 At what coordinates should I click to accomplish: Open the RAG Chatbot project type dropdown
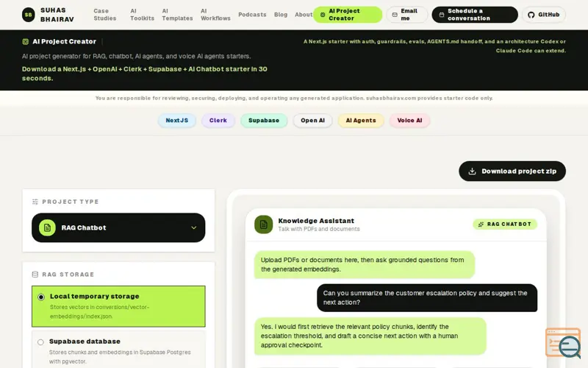[118, 227]
